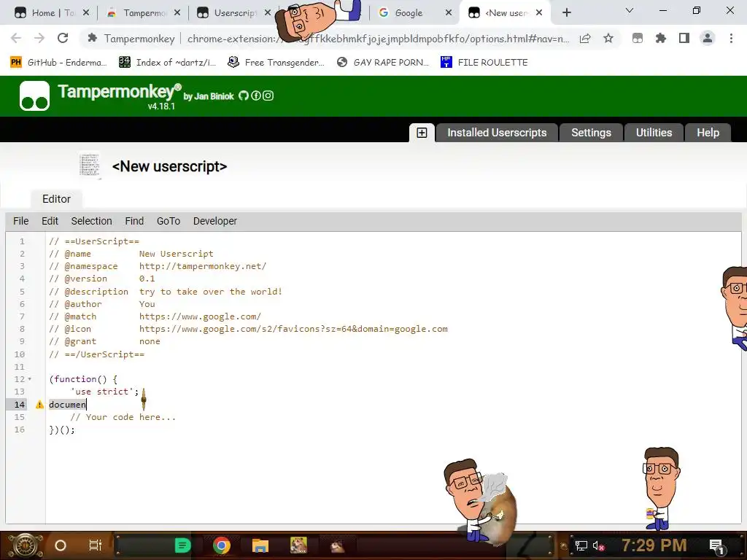This screenshot has width=747, height=560.
Task: Collapse the code fold arrow on line 12
Action: 29,379
